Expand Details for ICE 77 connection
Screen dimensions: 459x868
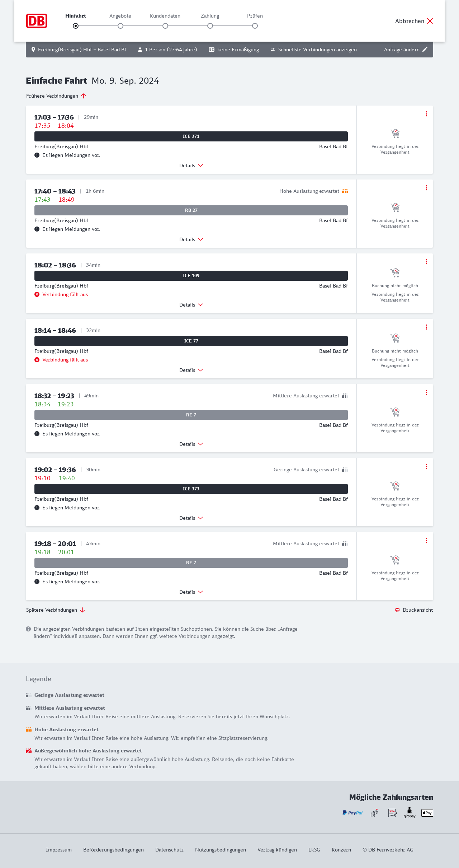tap(191, 370)
